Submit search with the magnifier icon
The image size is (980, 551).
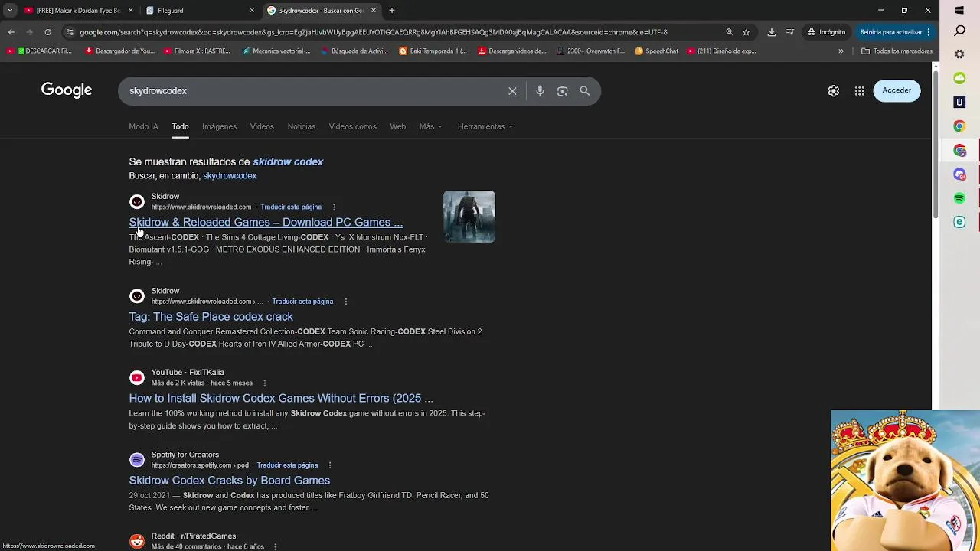[x=584, y=91]
